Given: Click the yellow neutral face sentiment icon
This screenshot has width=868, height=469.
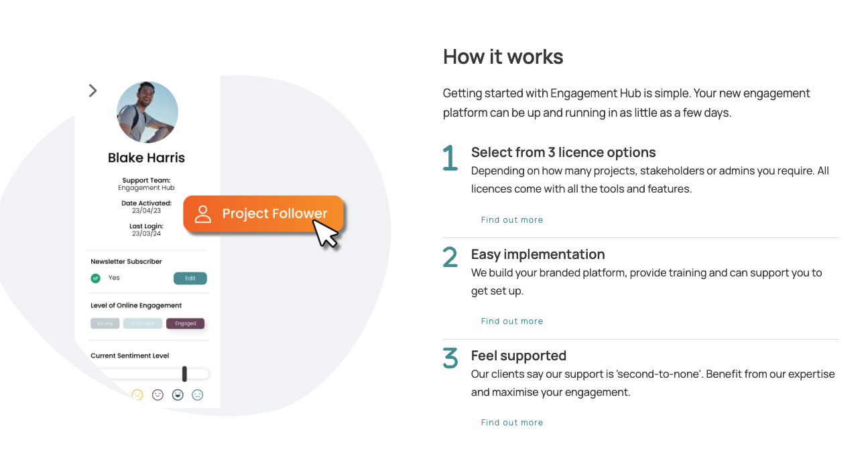Looking at the screenshot, I should [137, 395].
